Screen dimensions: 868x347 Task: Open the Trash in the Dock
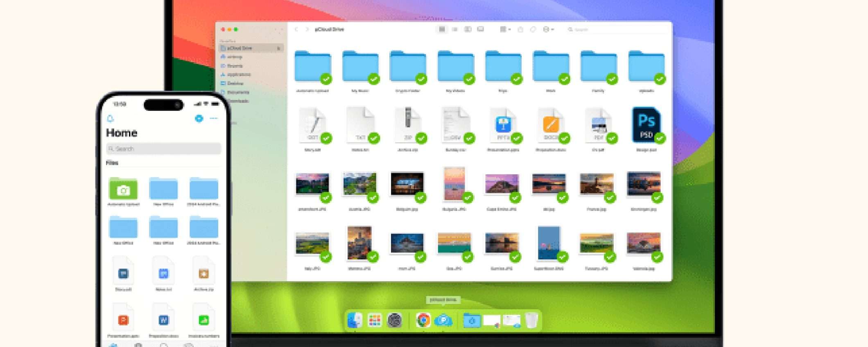click(x=531, y=320)
